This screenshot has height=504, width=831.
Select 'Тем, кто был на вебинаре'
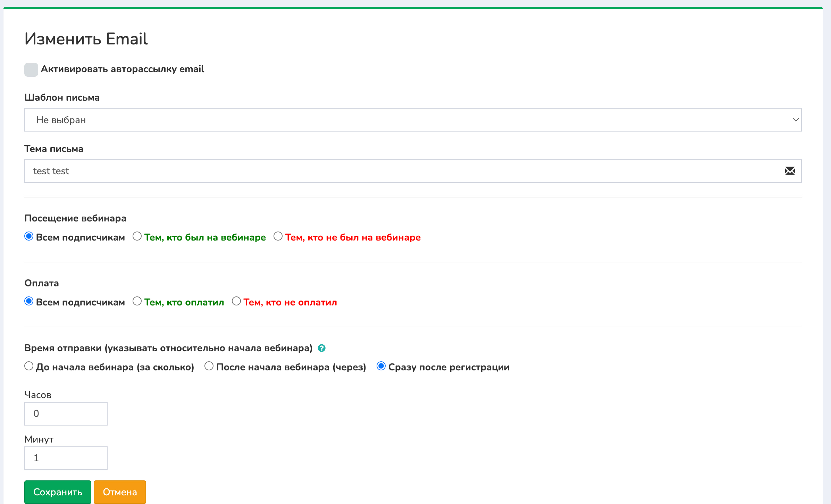137,236
